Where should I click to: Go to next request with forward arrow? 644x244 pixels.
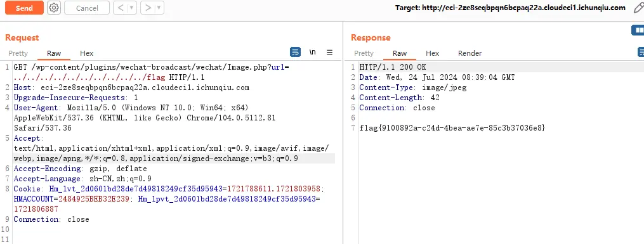point(148,8)
